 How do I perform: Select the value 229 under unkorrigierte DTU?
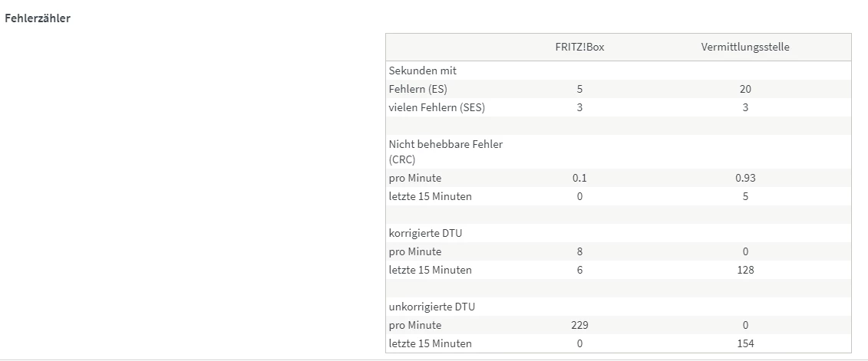point(579,325)
